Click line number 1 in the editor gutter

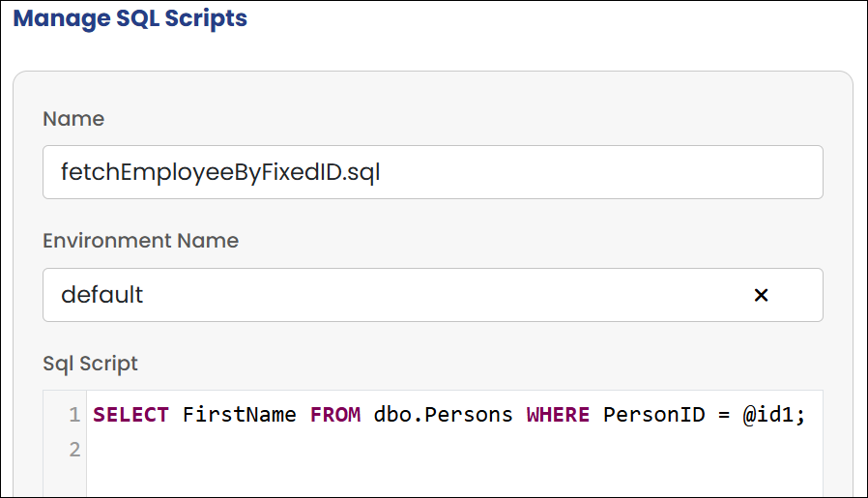[74, 415]
